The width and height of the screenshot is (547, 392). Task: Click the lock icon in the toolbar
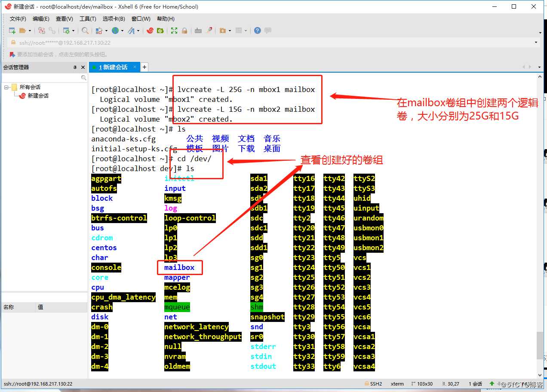point(184,31)
